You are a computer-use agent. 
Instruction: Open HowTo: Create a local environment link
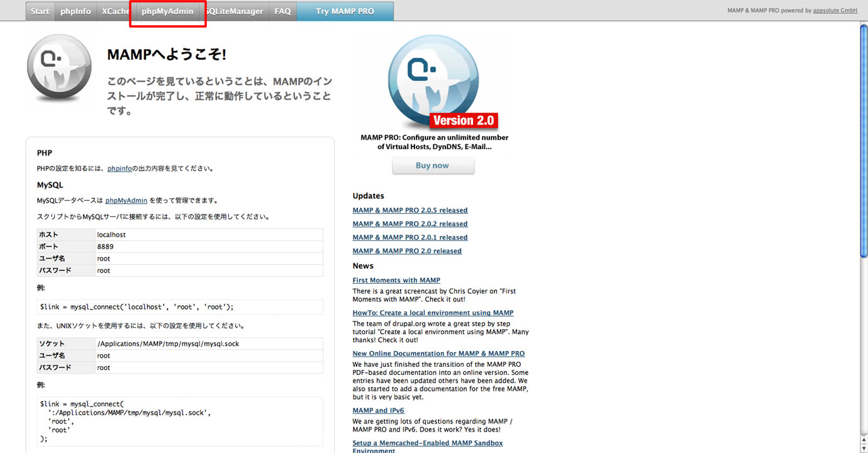pyautogui.click(x=433, y=313)
